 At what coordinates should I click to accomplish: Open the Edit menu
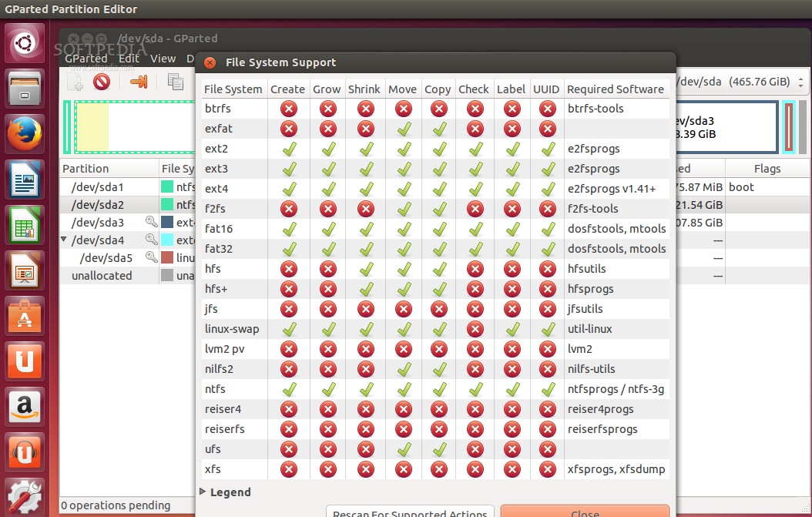[x=129, y=58]
